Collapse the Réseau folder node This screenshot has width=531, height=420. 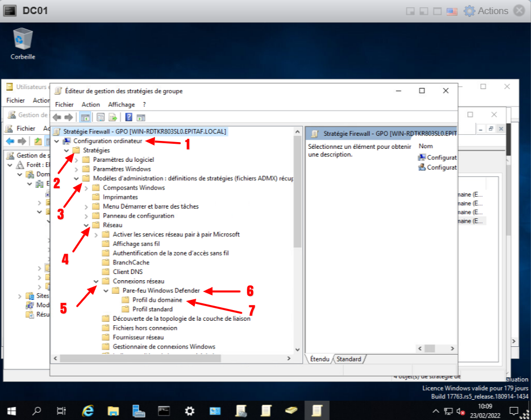(86, 226)
